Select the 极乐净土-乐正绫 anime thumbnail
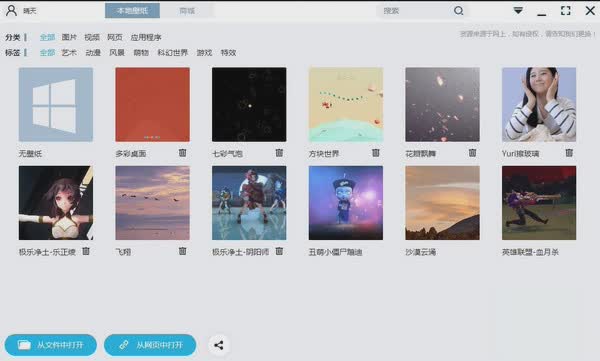The height and width of the screenshot is (361, 600). (x=56, y=203)
